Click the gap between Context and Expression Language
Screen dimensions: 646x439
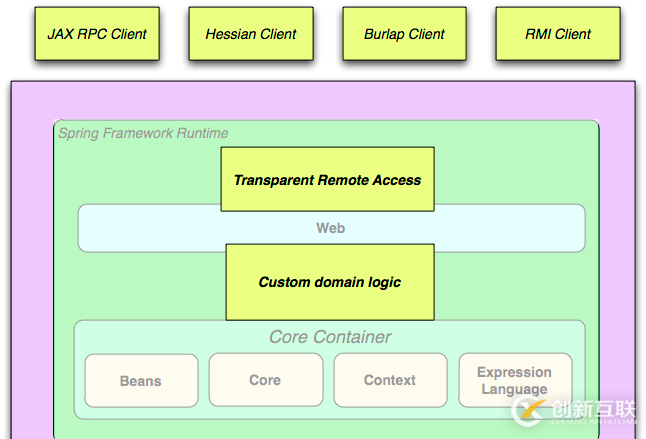(x=452, y=381)
